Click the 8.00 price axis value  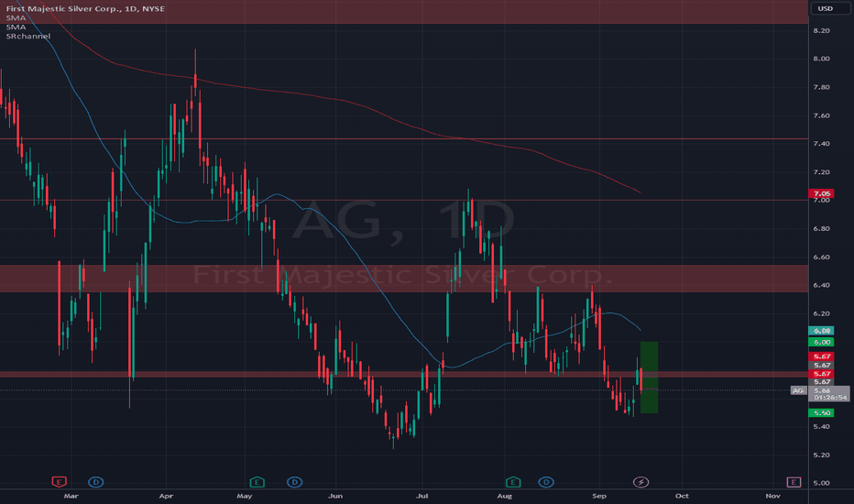(x=821, y=59)
